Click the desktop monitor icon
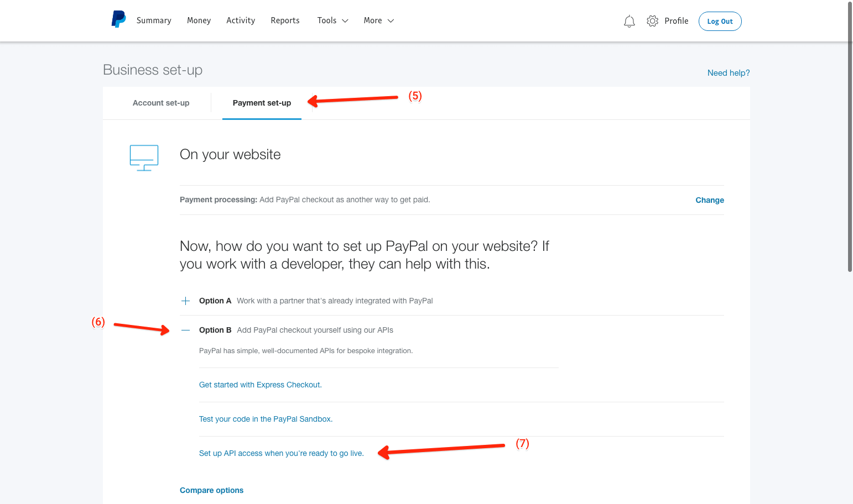Screen dimensions: 853x504 144,158
